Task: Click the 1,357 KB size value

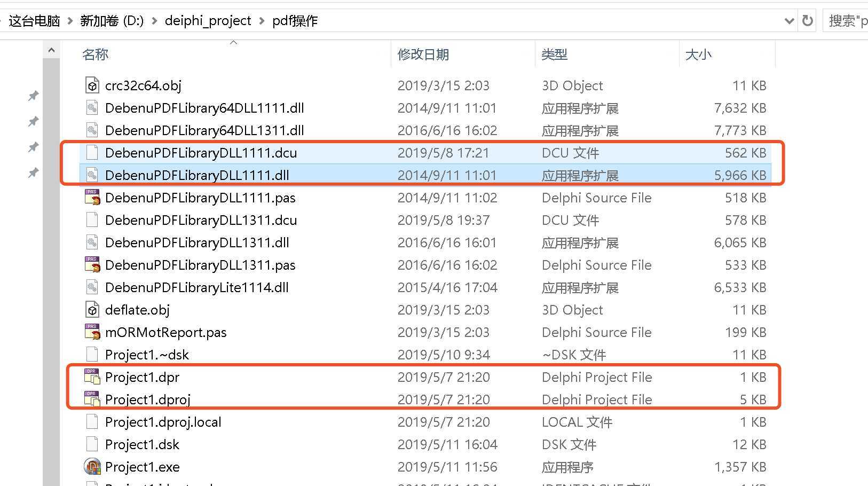Action: coord(740,467)
